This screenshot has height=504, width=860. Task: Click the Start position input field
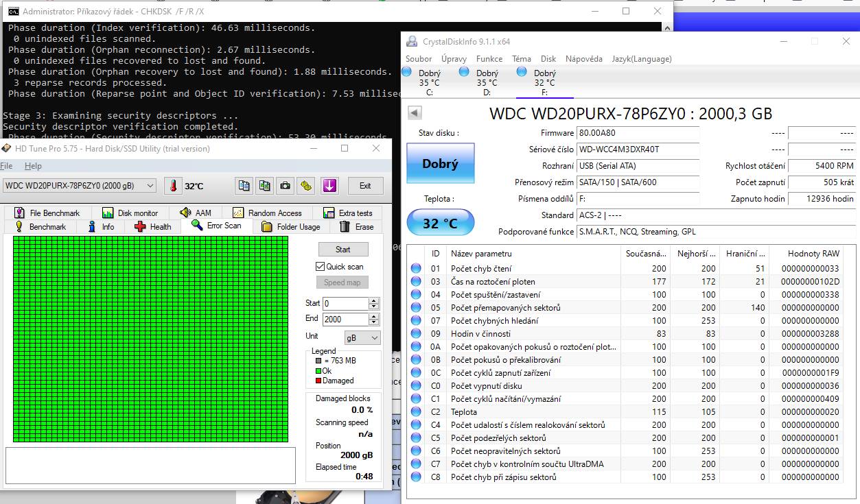click(x=346, y=303)
